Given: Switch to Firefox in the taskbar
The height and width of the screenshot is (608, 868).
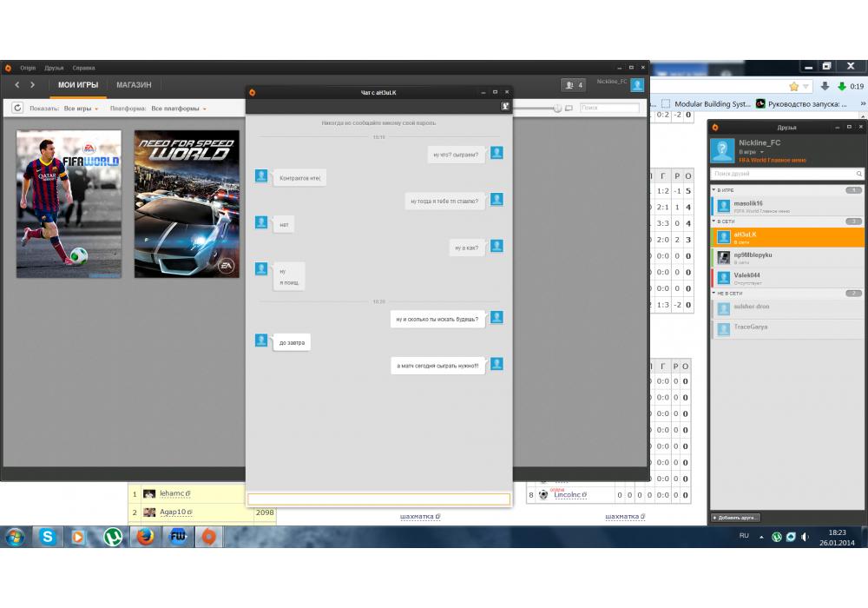Looking at the screenshot, I should (145, 537).
